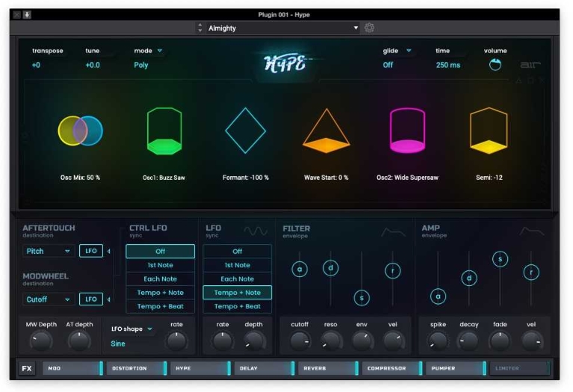The height and width of the screenshot is (392, 573).
Task: Click the Osc Mix overlapping circles icon
Action: (81, 131)
